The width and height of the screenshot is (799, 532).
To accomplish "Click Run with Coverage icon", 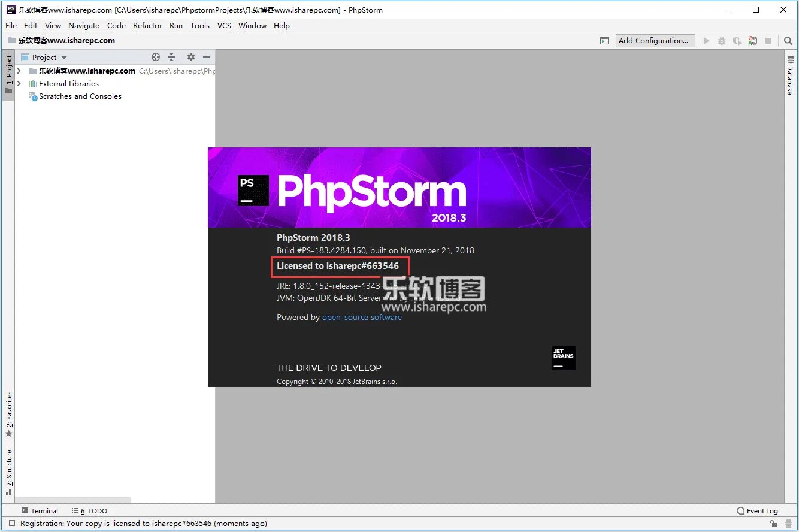I will (737, 41).
